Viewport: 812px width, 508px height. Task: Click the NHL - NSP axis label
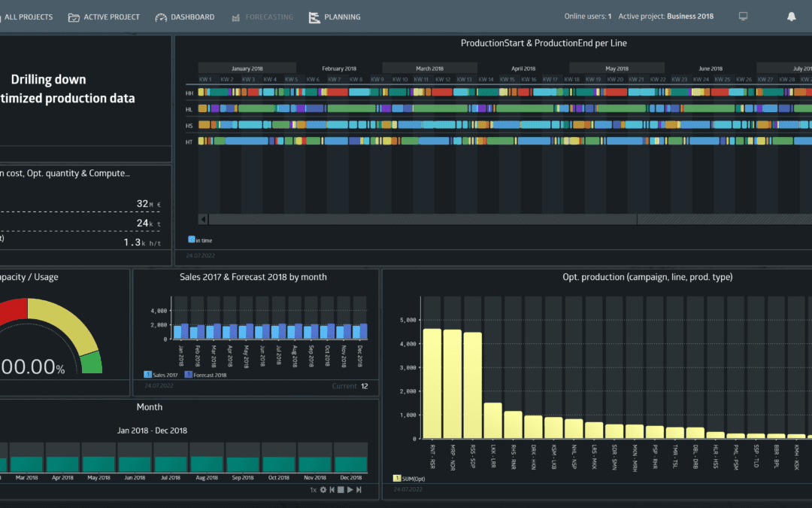[x=574, y=457]
